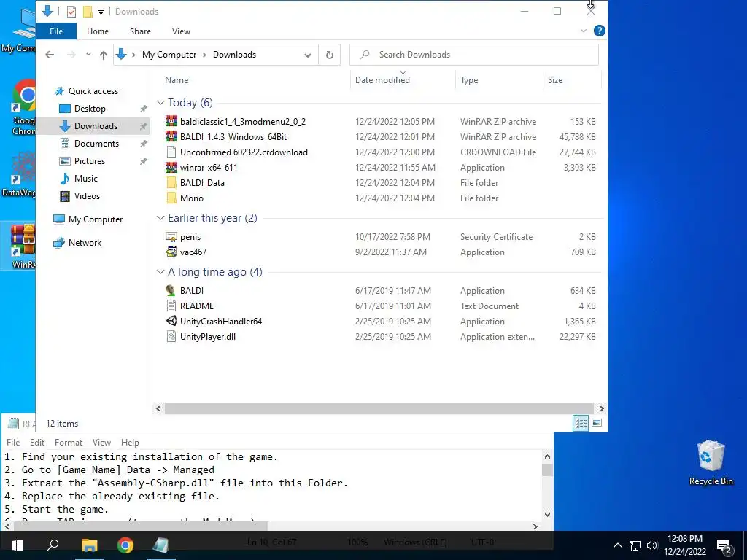Select Downloads in navigation pane
747x560 pixels.
click(x=96, y=126)
